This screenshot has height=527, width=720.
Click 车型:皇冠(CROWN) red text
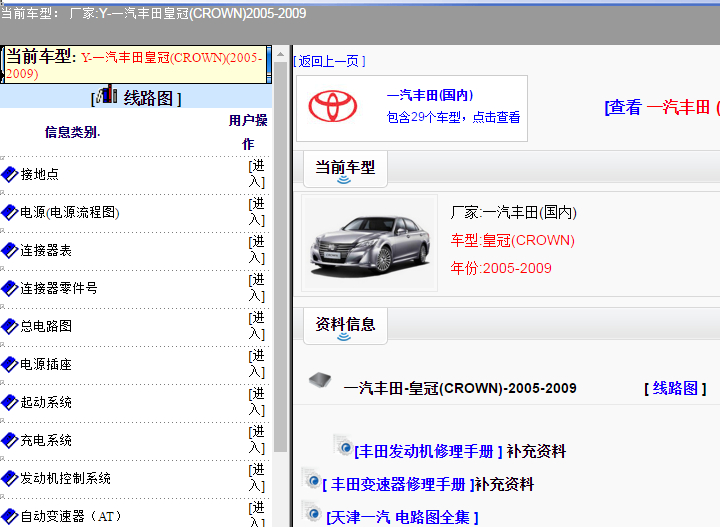tap(512, 241)
